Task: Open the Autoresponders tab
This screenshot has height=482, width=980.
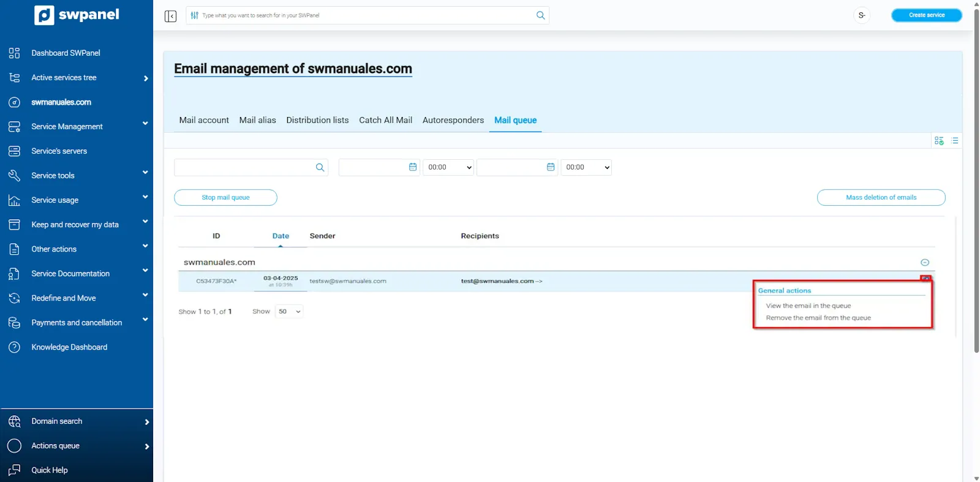Action: (453, 121)
